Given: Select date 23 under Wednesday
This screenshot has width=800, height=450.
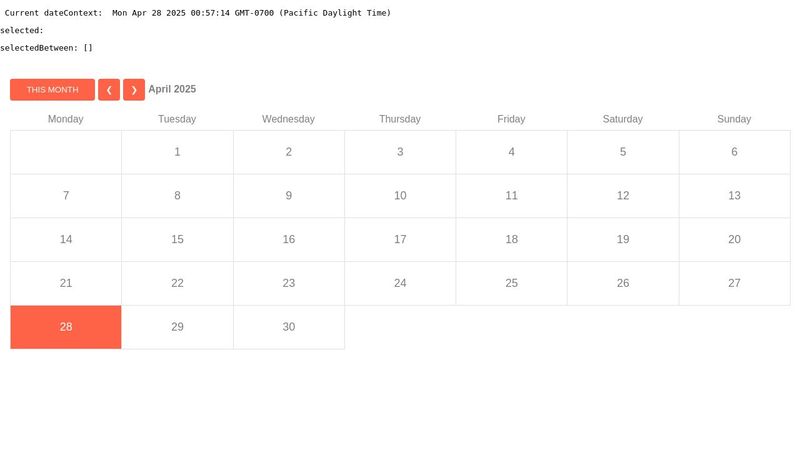Looking at the screenshot, I should pos(289,283).
